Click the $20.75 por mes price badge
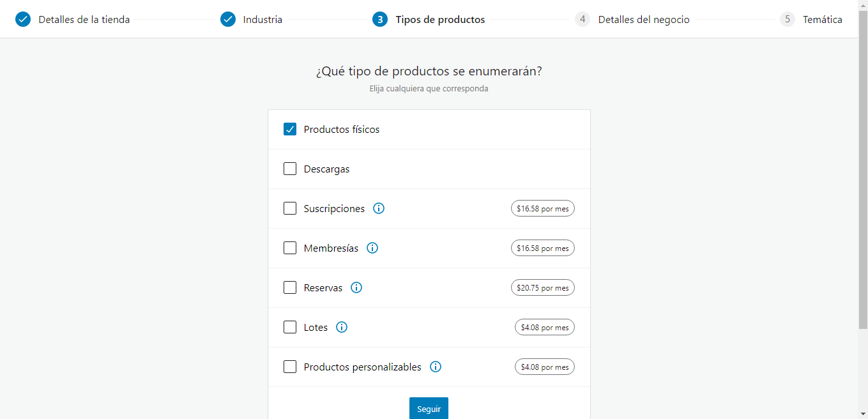868x419 pixels. point(543,287)
